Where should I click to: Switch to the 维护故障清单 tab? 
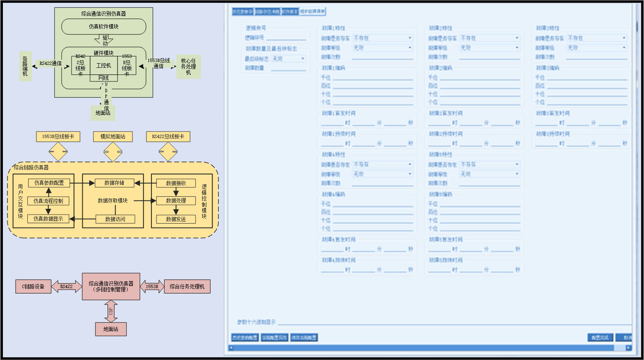click(x=313, y=12)
